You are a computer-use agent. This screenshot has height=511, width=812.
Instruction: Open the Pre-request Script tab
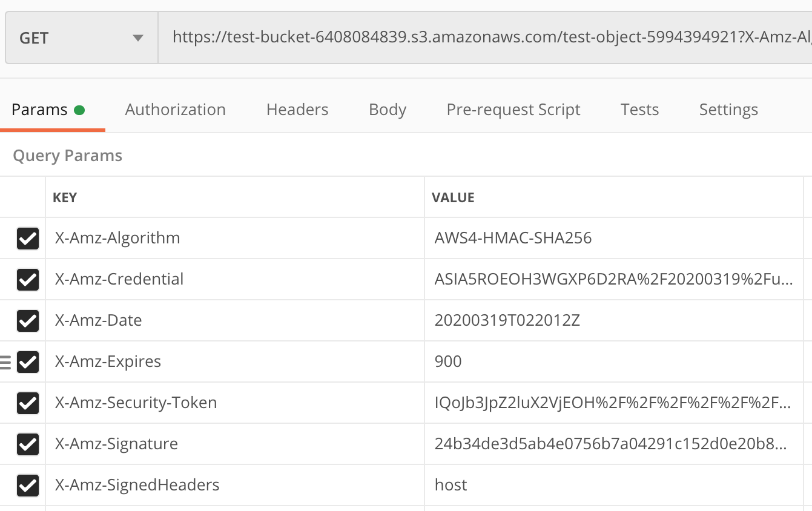[x=513, y=110]
